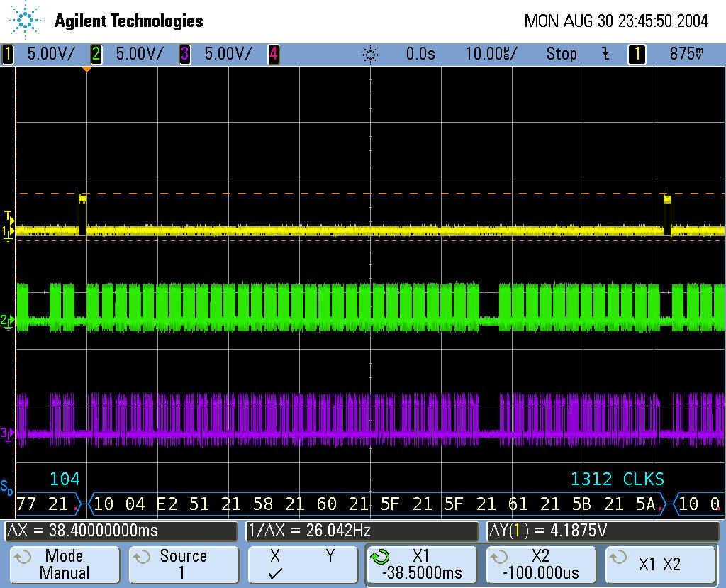Open the cursor Mode Manual softkey
726x588 pixels.
[65, 565]
